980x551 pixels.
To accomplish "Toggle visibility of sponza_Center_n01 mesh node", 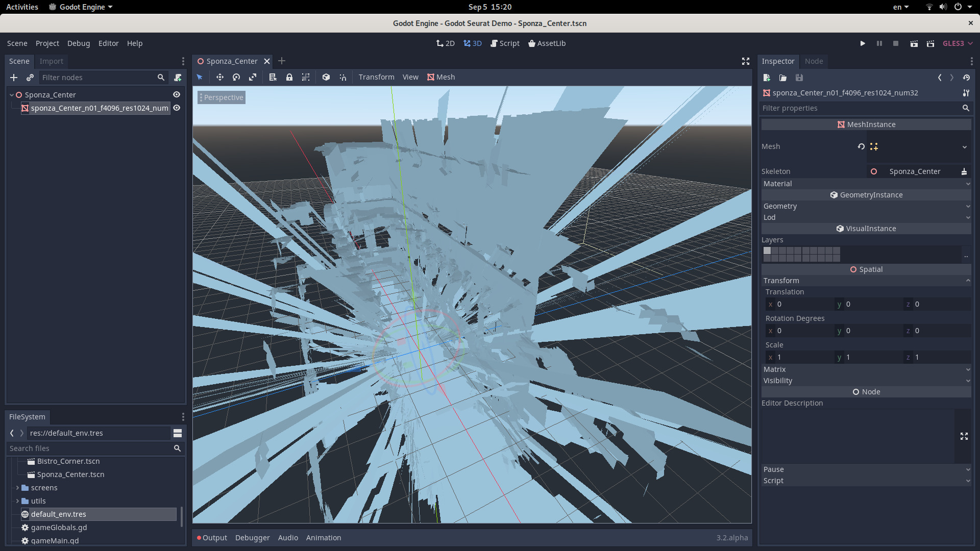I will [x=177, y=108].
